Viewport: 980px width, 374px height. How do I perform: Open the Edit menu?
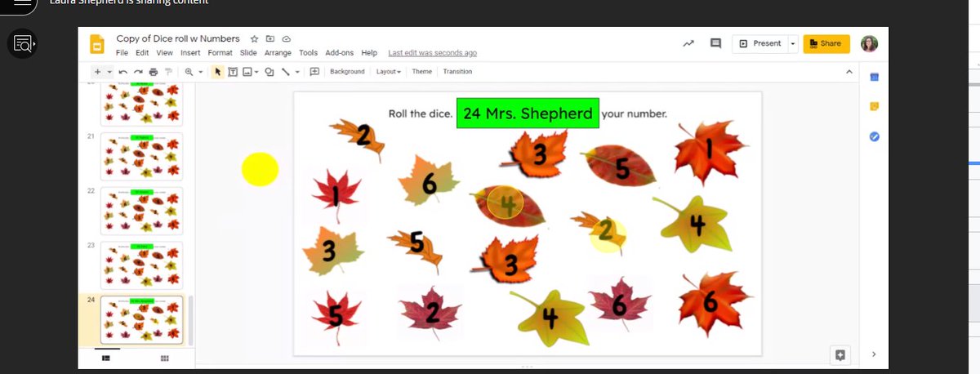(x=142, y=53)
